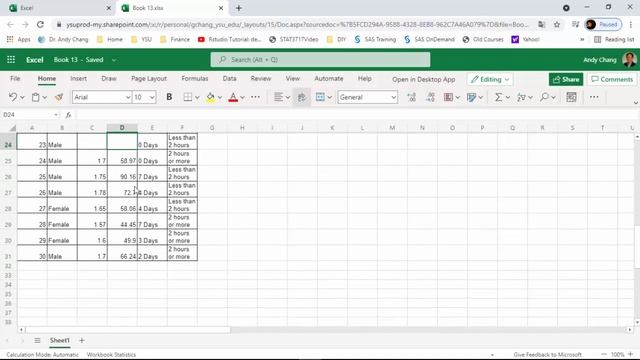Viewport: 640px width, 360px height.
Task: Open the Comments pane button
Action: (612, 80)
